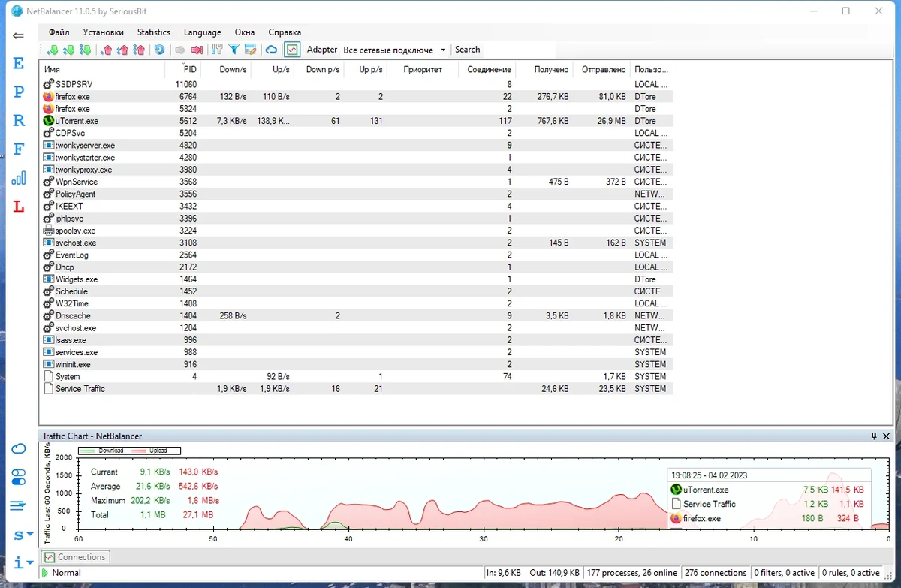
Task: Open the rules editor window icon
Action: point(250,50)
